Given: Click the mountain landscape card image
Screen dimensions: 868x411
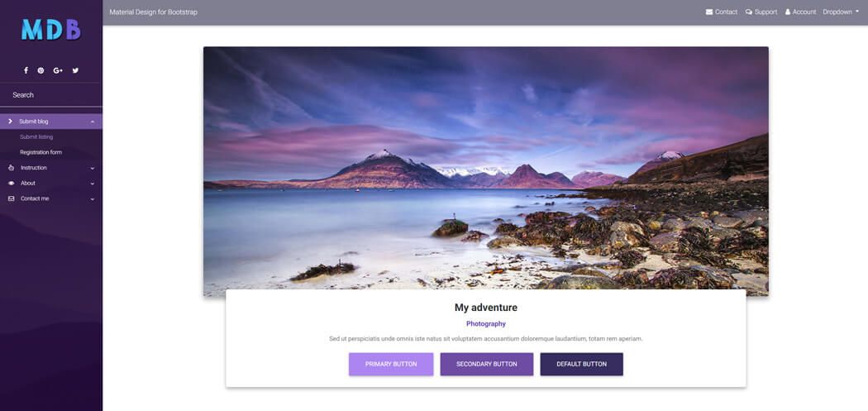Looking at the screenshot, I should coord(486,171).
